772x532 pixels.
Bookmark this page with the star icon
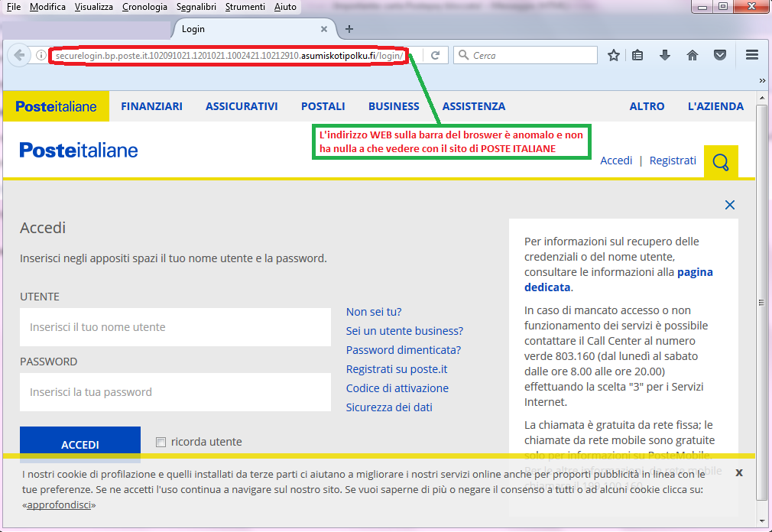point(614,55)
